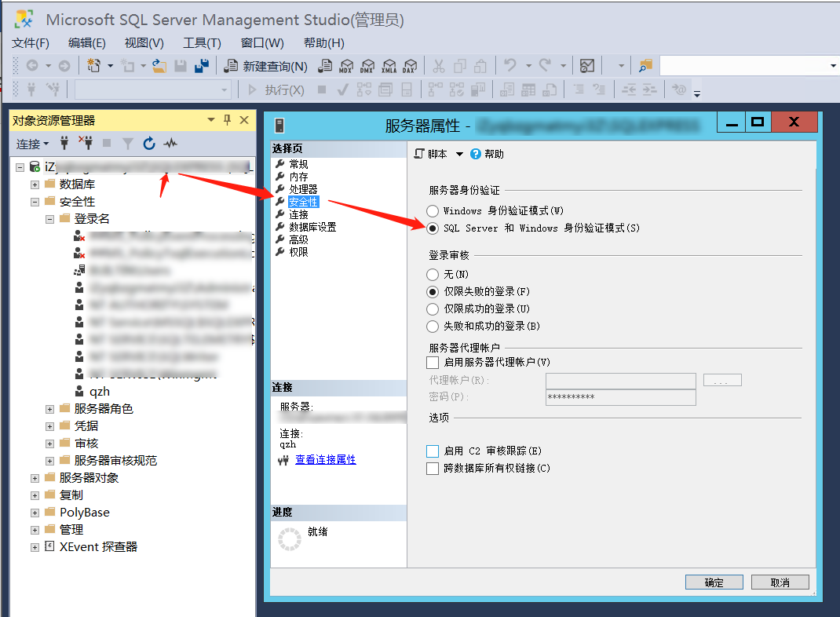Expand the XEvent 探查器 node

35,547
